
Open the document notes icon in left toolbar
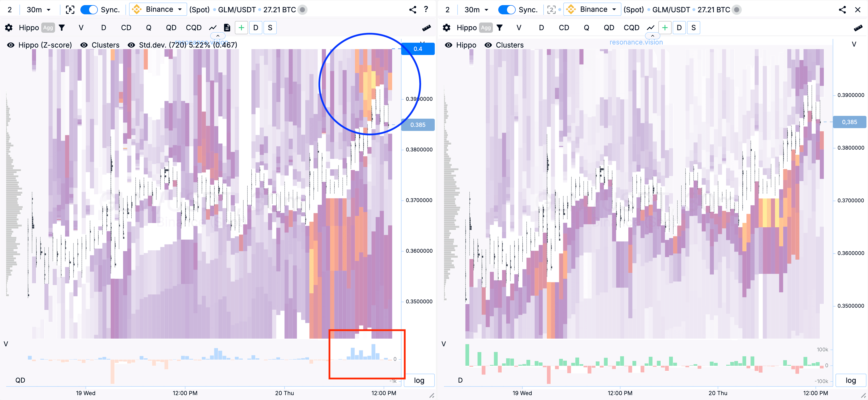(x=227, y=28)
